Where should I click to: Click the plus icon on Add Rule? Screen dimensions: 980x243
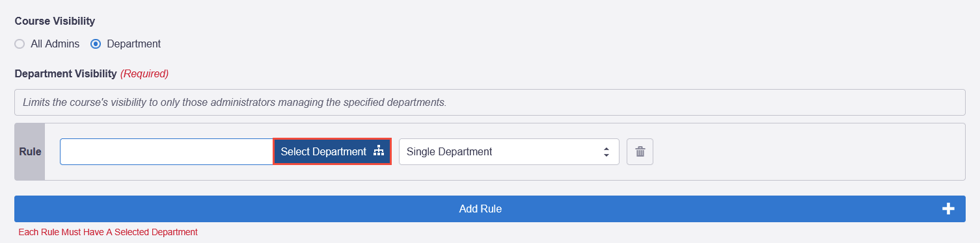[x=948, y=209]
